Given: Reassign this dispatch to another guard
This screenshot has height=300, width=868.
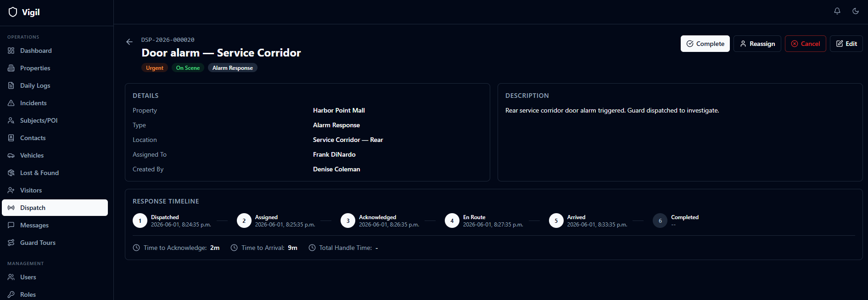Looking at the screenshot, I should (x=757, y=44).
